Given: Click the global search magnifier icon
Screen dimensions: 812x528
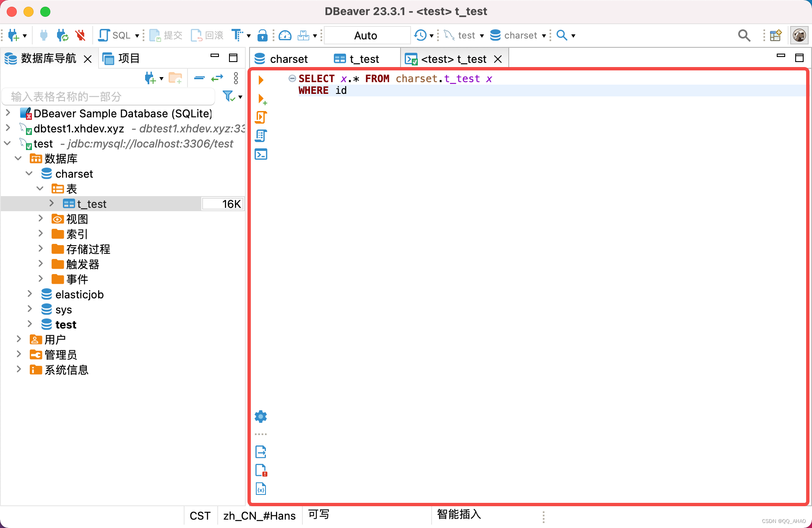Looking at the screenshot, I should coord(744,36).
